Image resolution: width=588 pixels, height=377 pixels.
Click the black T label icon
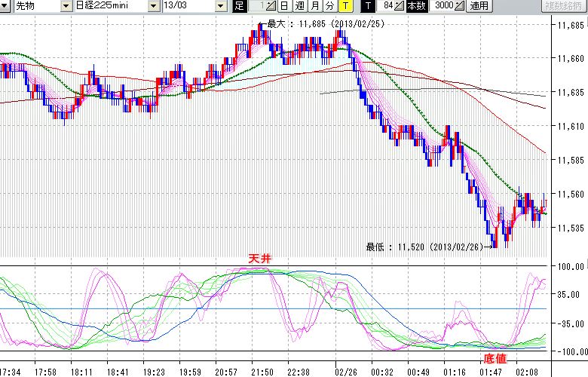(x=368, y=7)
